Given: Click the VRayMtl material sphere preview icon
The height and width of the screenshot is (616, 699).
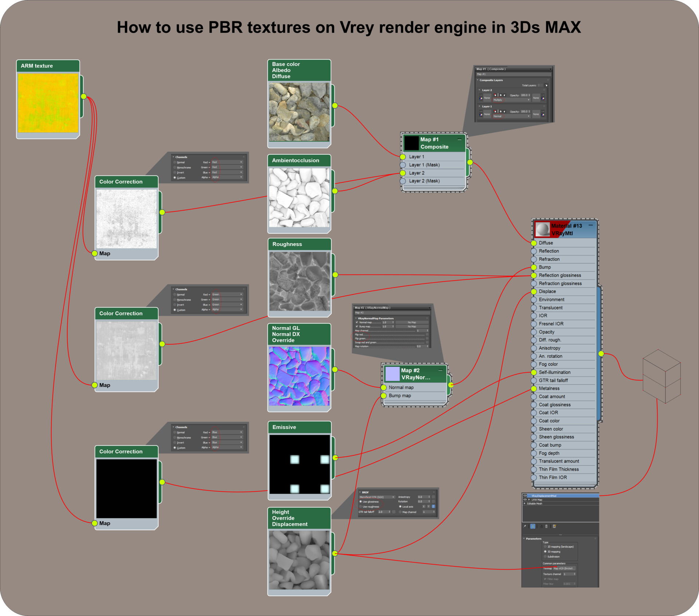Looking at the screenshot, I should (x=543, y=229).
